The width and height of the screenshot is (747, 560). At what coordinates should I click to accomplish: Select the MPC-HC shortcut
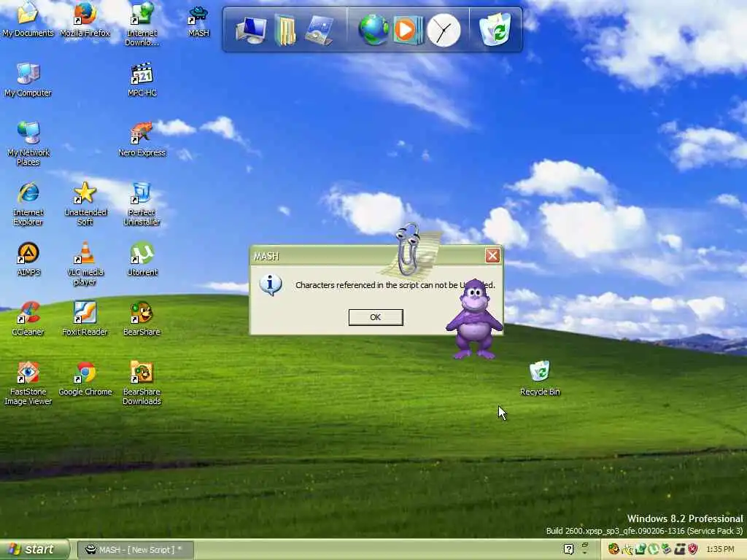pyautogui.click(x=142, y=80)
